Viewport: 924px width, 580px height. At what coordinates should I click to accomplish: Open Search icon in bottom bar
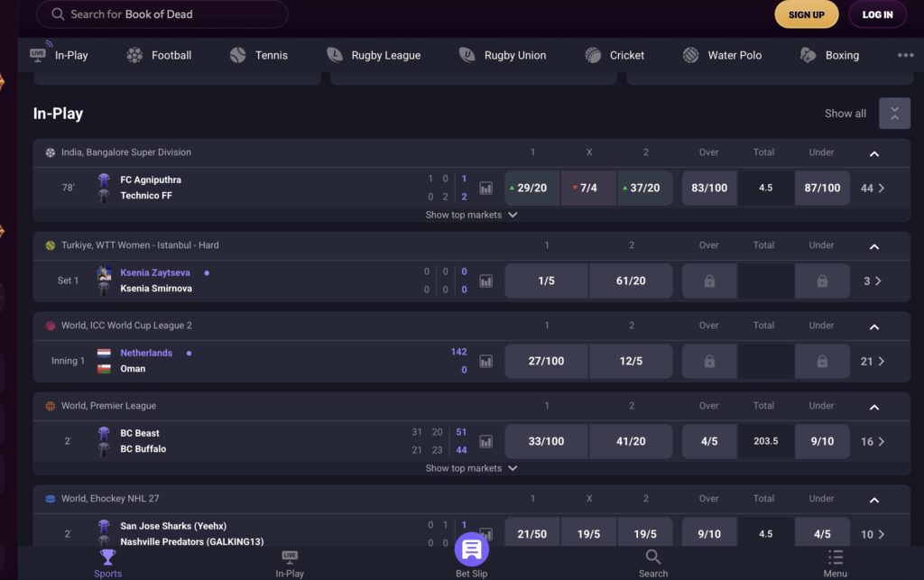(653, 557)
